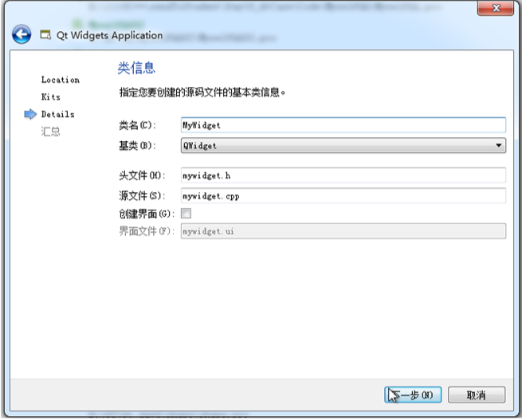
Task: Click the 头文件(H) label
Action: tap(142, 175)
